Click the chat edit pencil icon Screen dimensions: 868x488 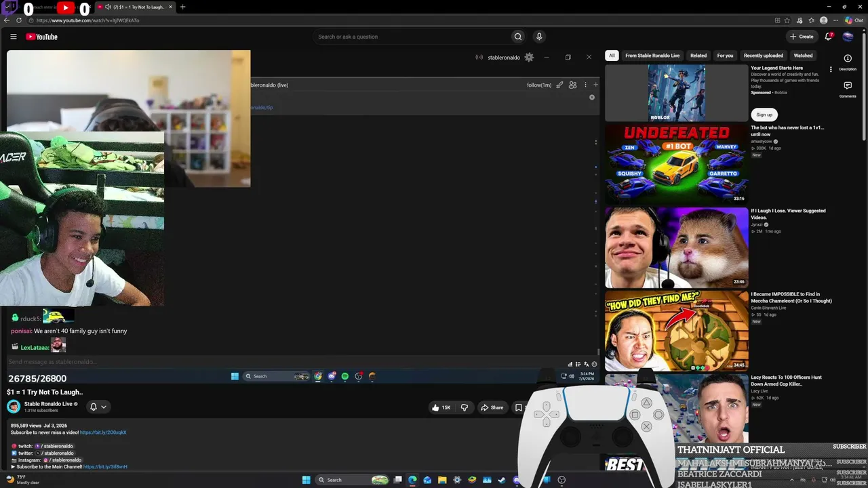point(559,85)
